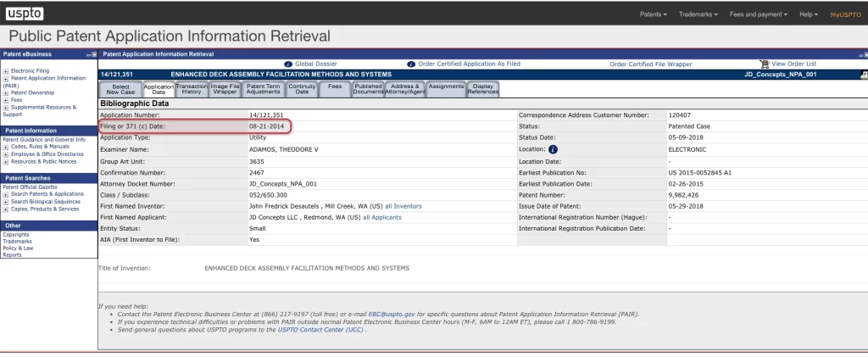The image size is (868, 357).
Task: Click the EBC@uspto.gov email link
Action: pos(392,315)
